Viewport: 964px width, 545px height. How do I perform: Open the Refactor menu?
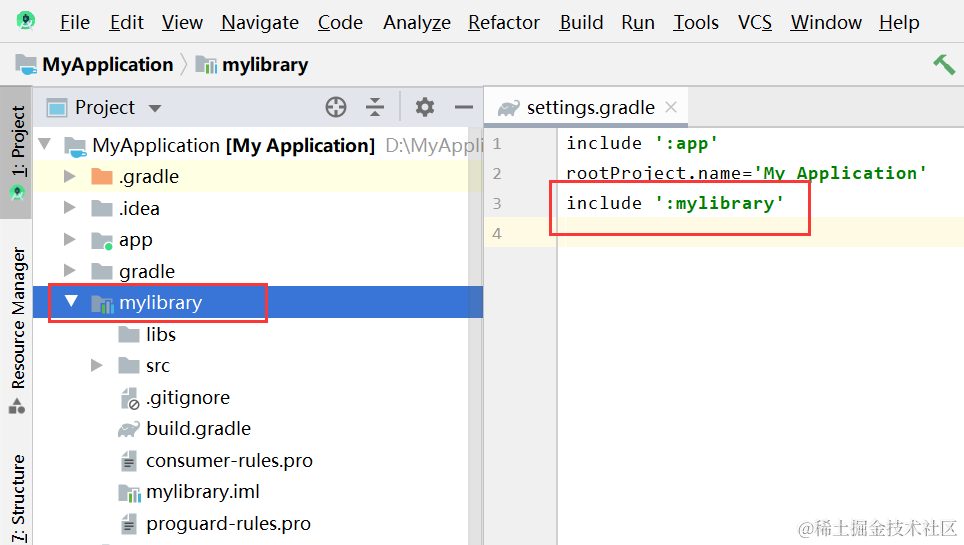[x=504, y=23]
